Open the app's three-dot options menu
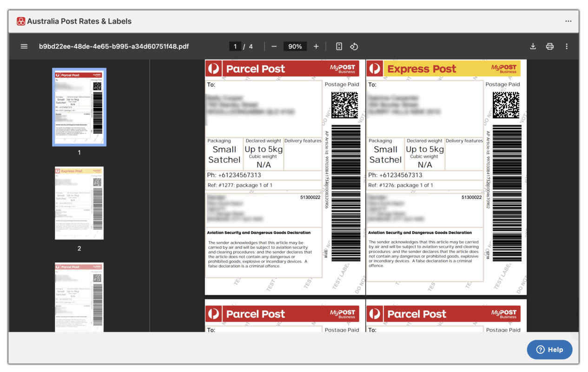The image size is (588, 372). 568,21
